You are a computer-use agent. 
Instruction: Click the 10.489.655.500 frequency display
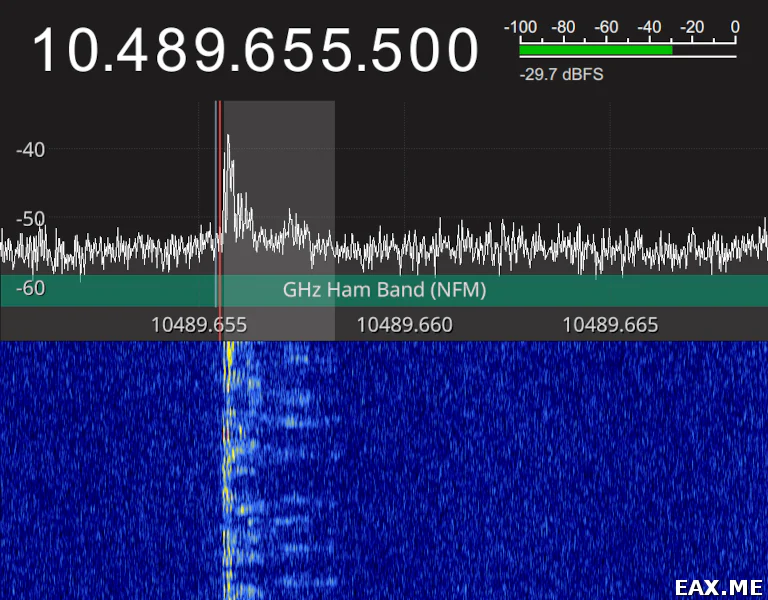[255, 50]
